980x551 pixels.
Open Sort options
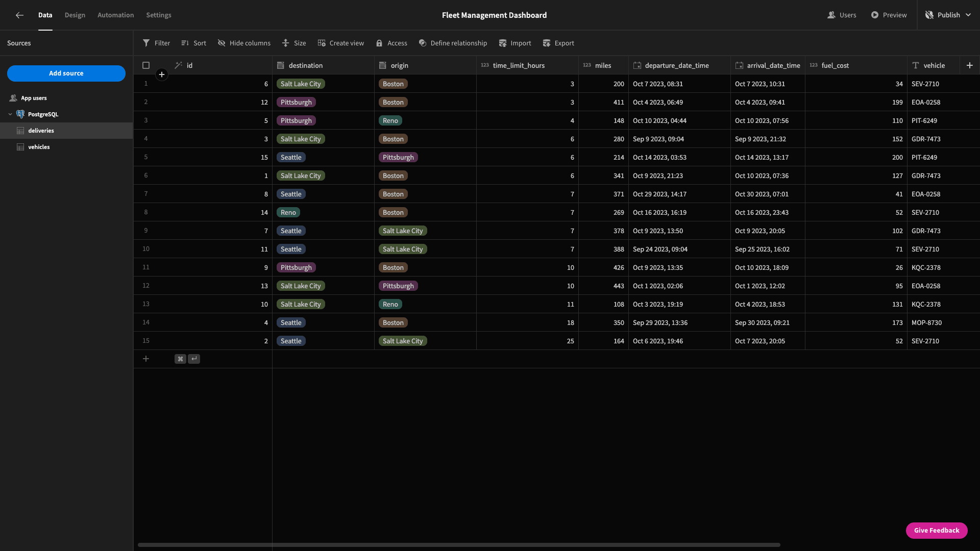[193, 43]
